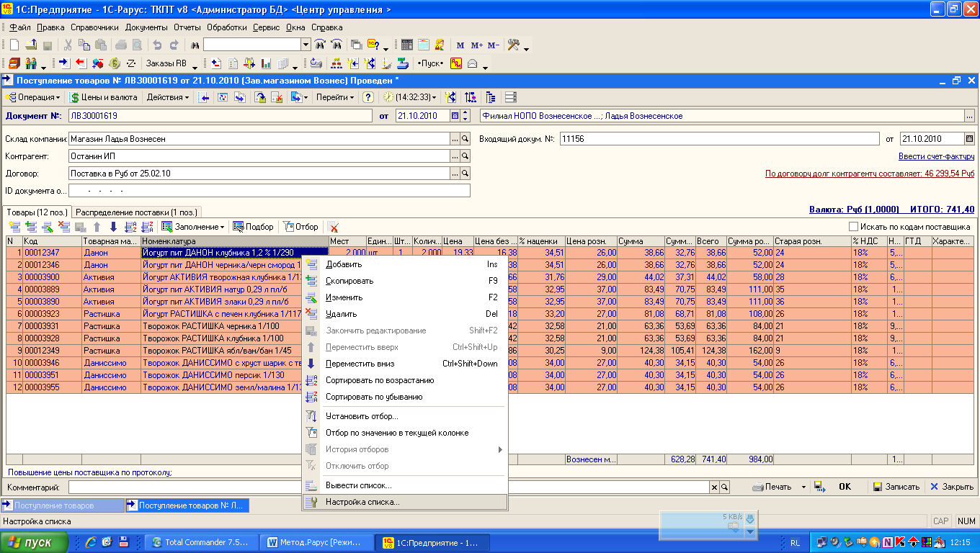Screen dimensions: 980x553
Task: Click RL language indicator in system tray
Action: pyautogui.click(x=795, y=542)
